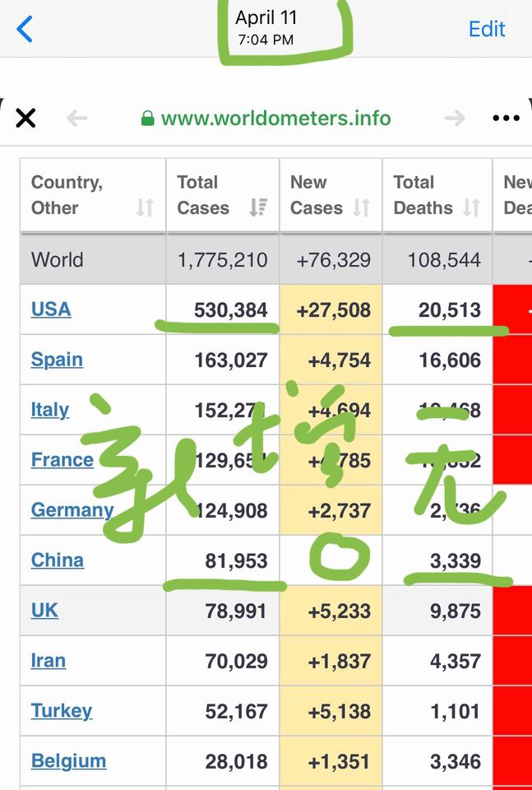The image size is (532, 790).
Task: Open the USA country link
Action: (x=51, y=309)
